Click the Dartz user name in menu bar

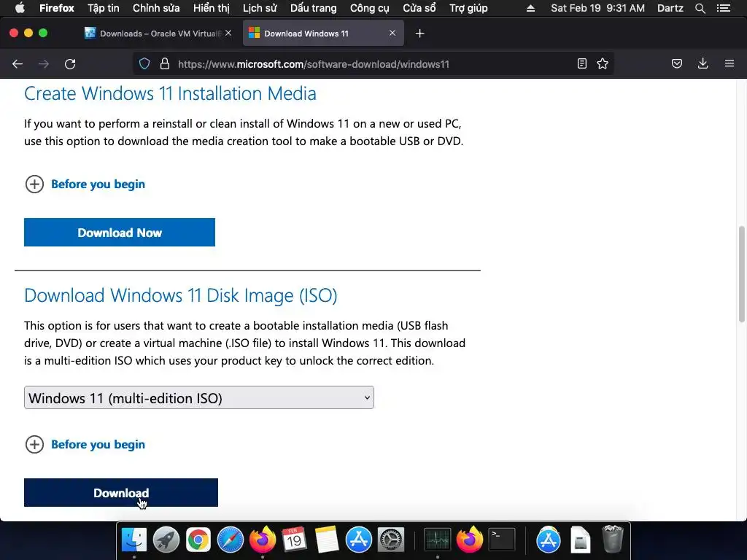click(670, 8)
